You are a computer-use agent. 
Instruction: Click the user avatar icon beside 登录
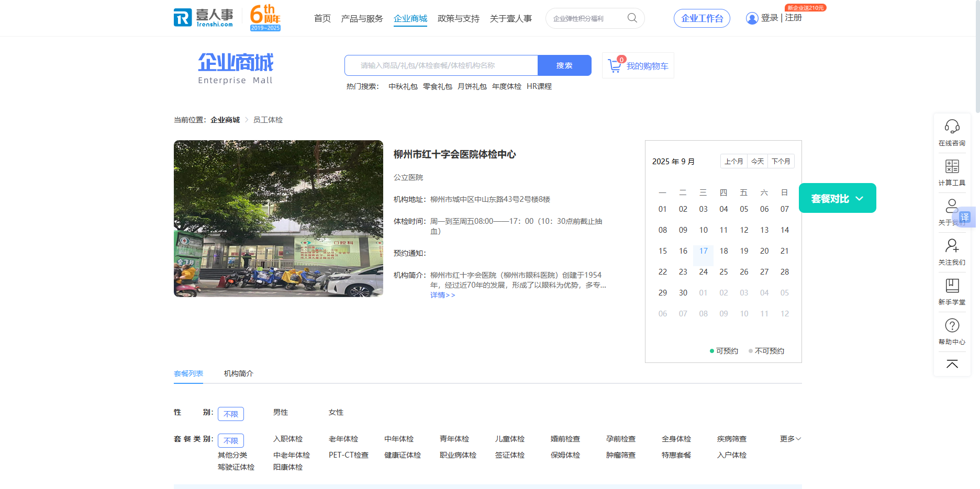pos(752,18)
